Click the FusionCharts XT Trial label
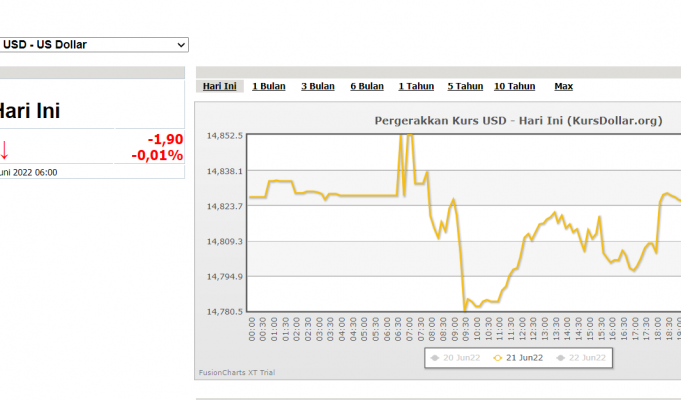Screen dimensions: 681x400 click(x=237, y=372)
